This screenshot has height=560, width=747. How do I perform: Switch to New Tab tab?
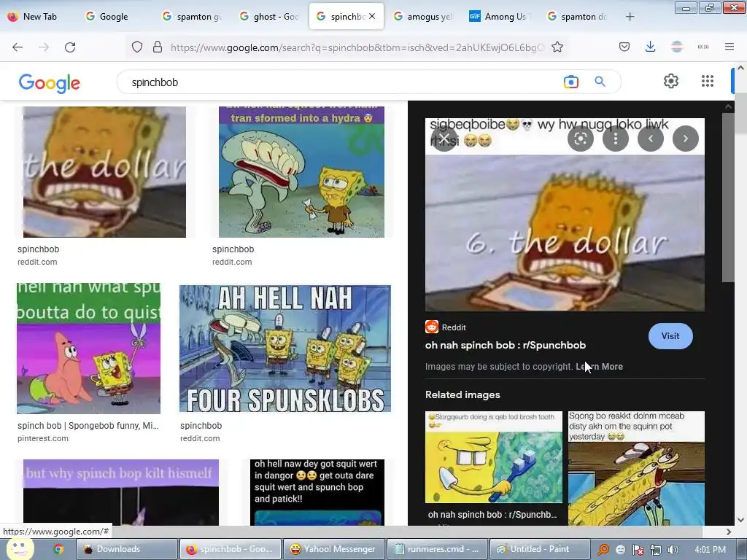coord(32,17)
